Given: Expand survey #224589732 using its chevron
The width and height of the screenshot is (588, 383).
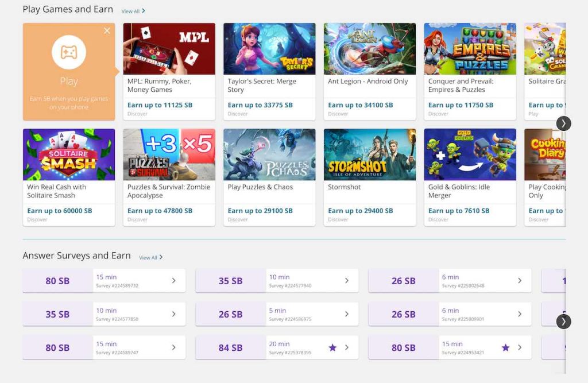Looking at the screenshot, I should 174,281.
